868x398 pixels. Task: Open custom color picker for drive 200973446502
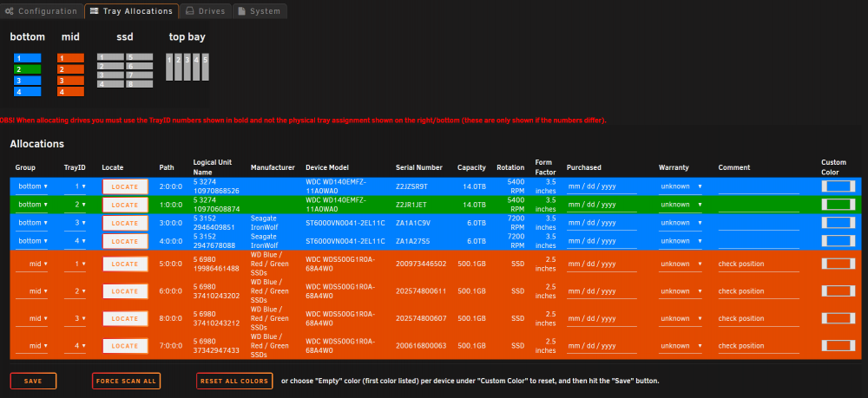838,264
